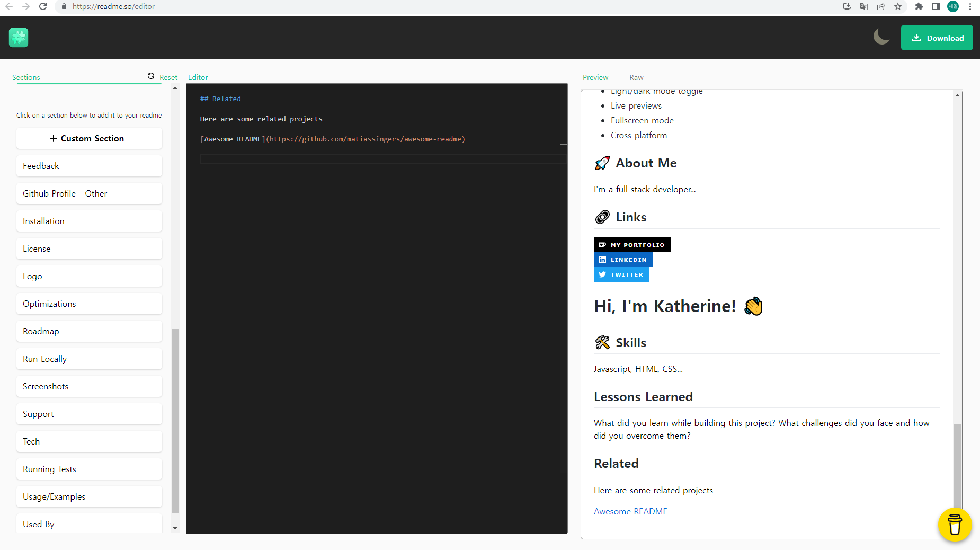
Task: Add the Tech section
Action: (x=89, y=441)
